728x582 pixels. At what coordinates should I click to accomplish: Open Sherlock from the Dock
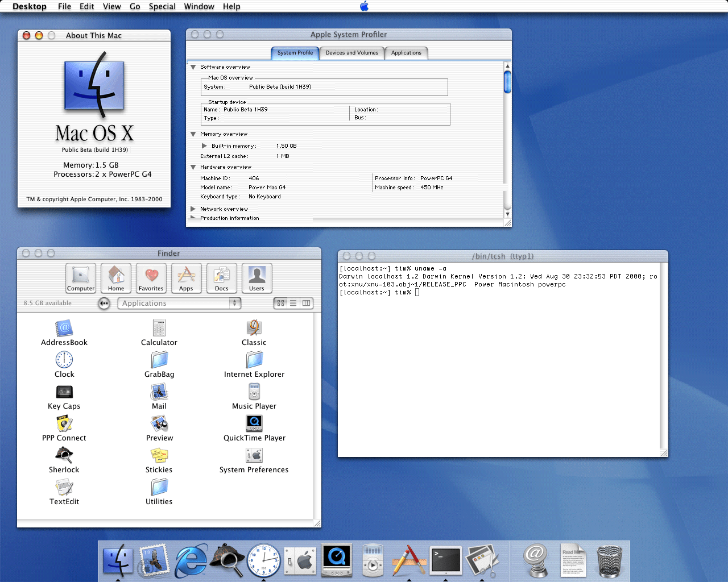(227, 560)
